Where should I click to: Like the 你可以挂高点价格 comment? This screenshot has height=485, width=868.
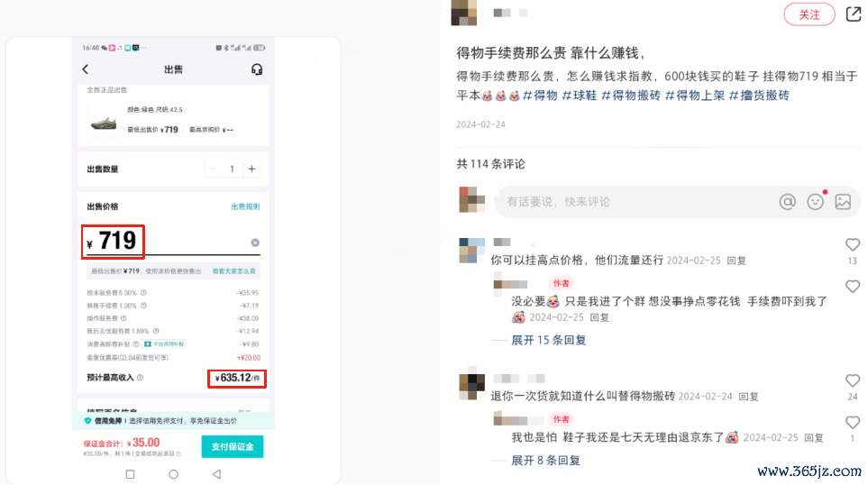tap(853, 244)
